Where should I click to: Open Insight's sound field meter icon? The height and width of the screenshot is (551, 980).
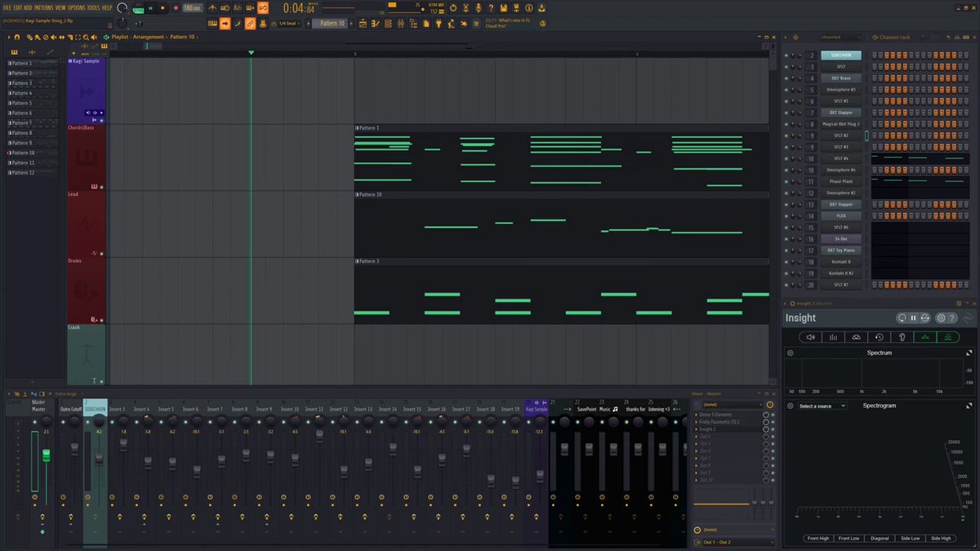click(x=856, y=336)
